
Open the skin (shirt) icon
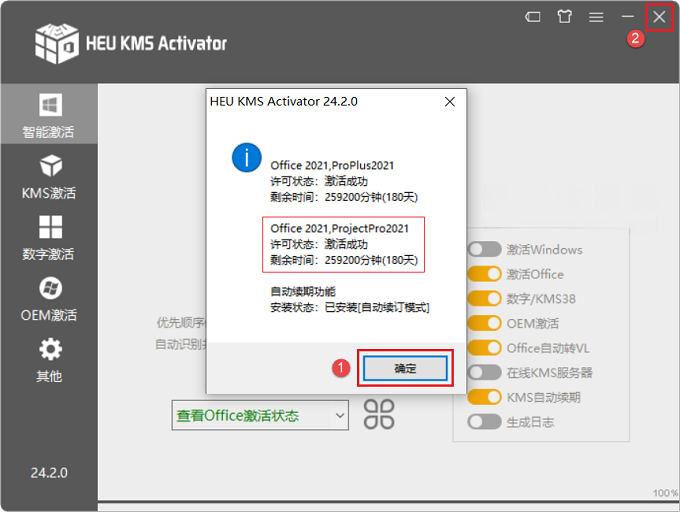click(564, 17)
